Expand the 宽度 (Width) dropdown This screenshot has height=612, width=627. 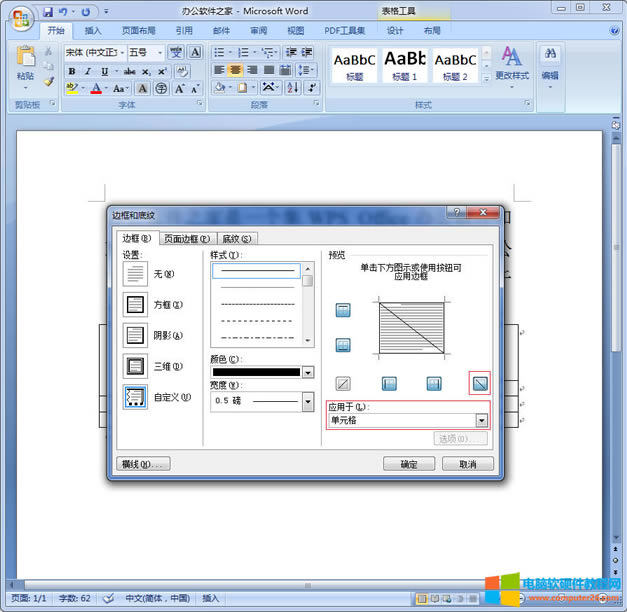[308, 400]
